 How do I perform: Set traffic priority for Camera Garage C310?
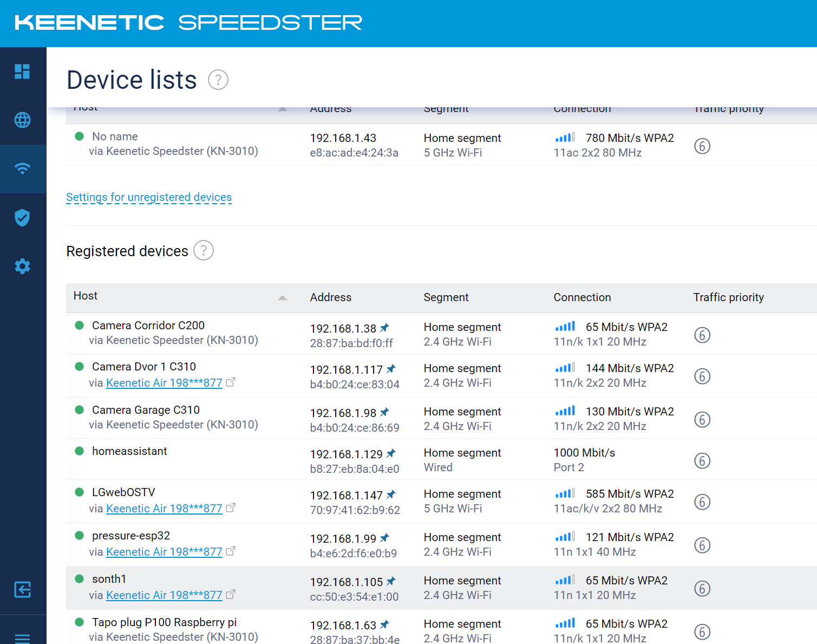pos(702,420)
